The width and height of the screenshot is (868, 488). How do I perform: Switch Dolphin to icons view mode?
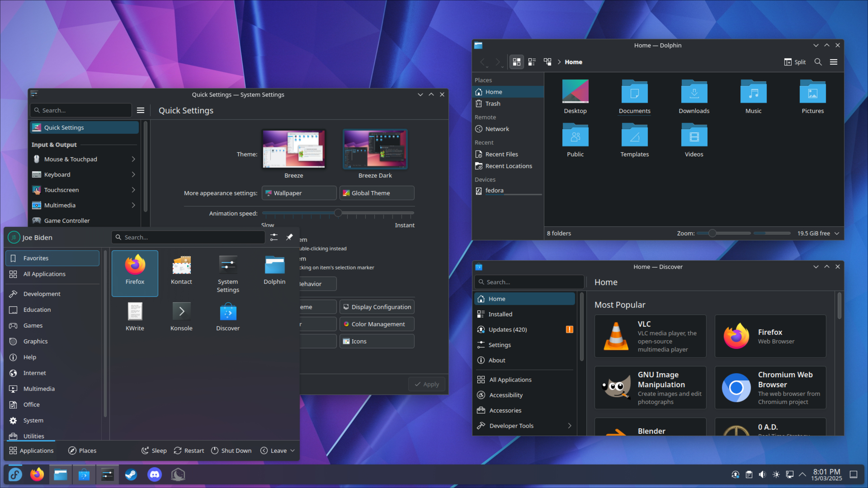[517, 62]
